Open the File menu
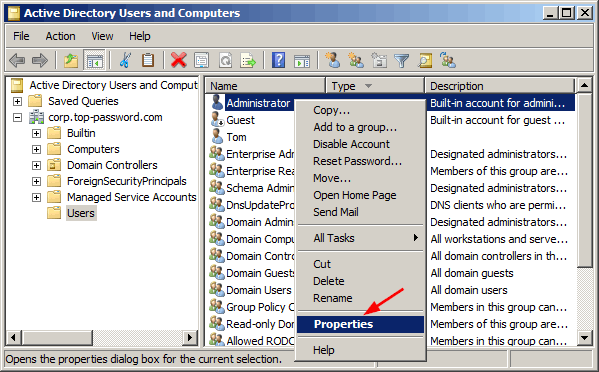The image size is (599, 372). coord(21,36)
